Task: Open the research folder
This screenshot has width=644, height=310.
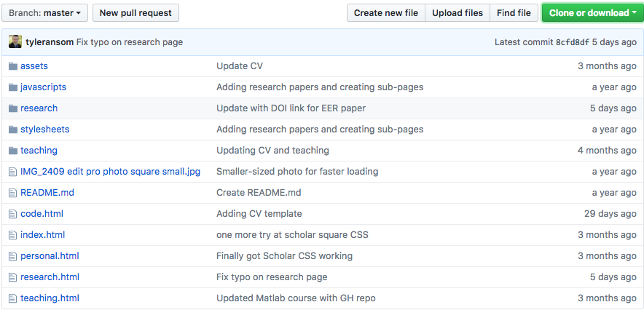Action: tap(39, 108)
